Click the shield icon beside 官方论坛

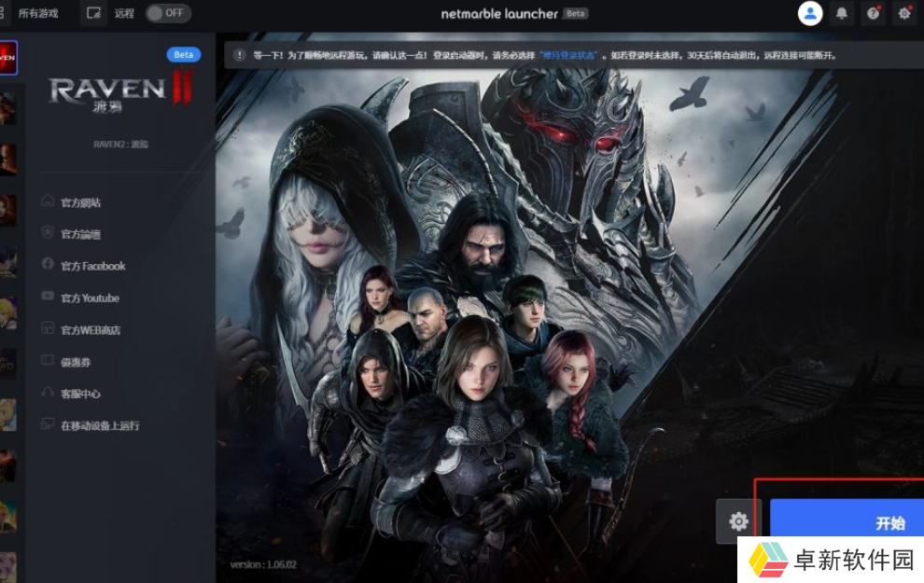[48, 232]
